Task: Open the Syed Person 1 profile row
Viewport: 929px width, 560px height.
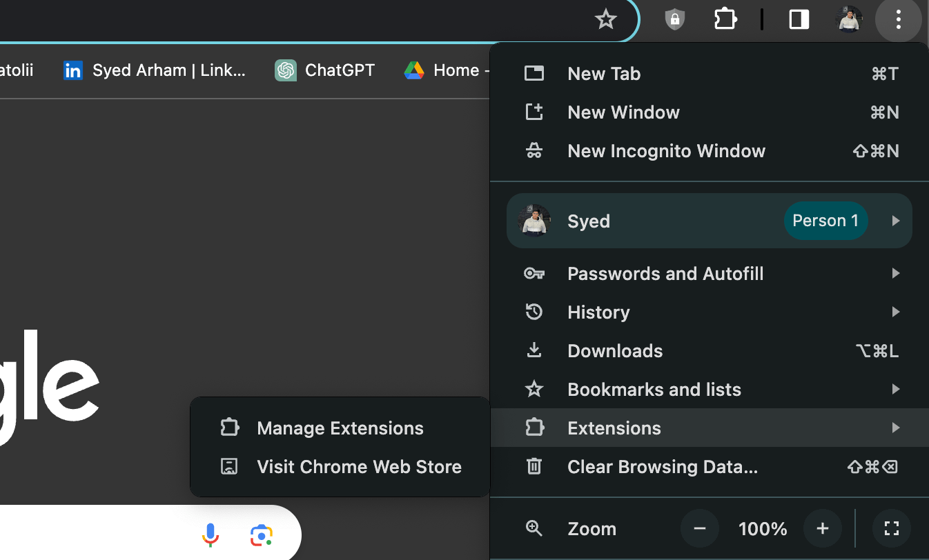Action: 709,221
